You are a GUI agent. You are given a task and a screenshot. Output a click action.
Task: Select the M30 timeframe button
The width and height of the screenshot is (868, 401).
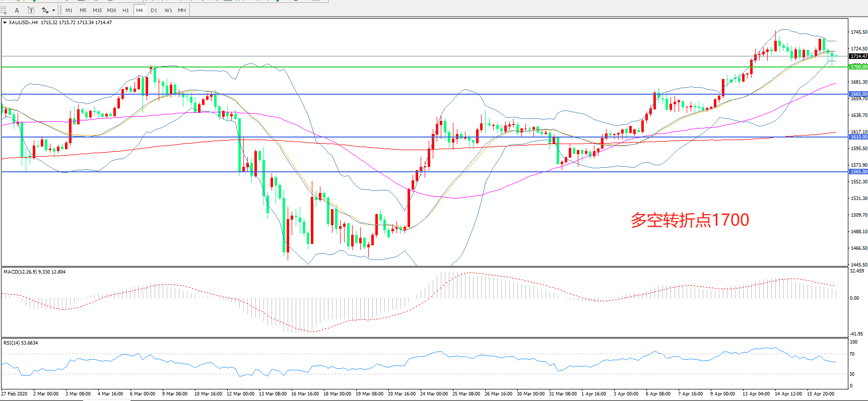point(111,10)
